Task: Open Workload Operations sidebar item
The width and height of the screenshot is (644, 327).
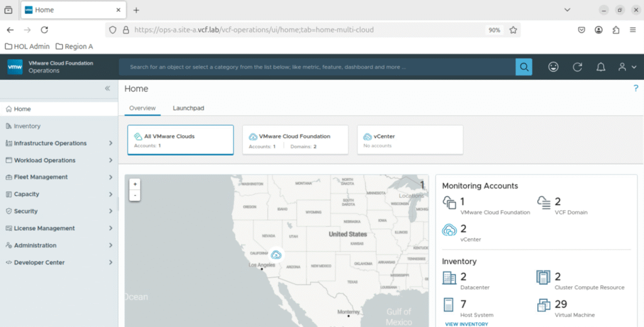Action: tap(45, 160)
